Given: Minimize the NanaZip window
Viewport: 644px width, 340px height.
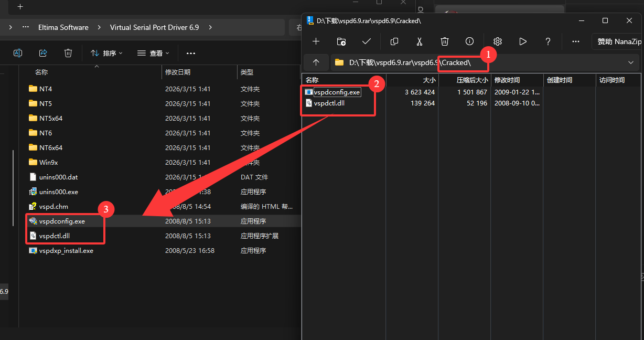Looking at the screenshot, I should [581, 20].
